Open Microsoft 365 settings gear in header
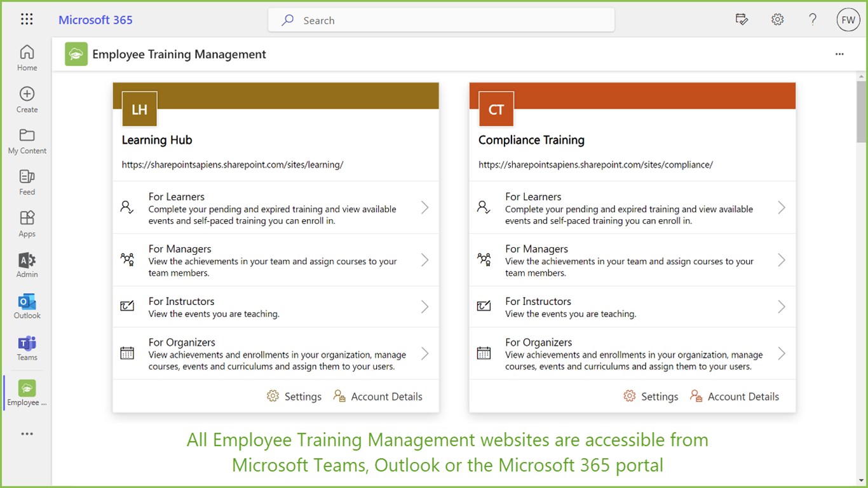 point(777,20)
